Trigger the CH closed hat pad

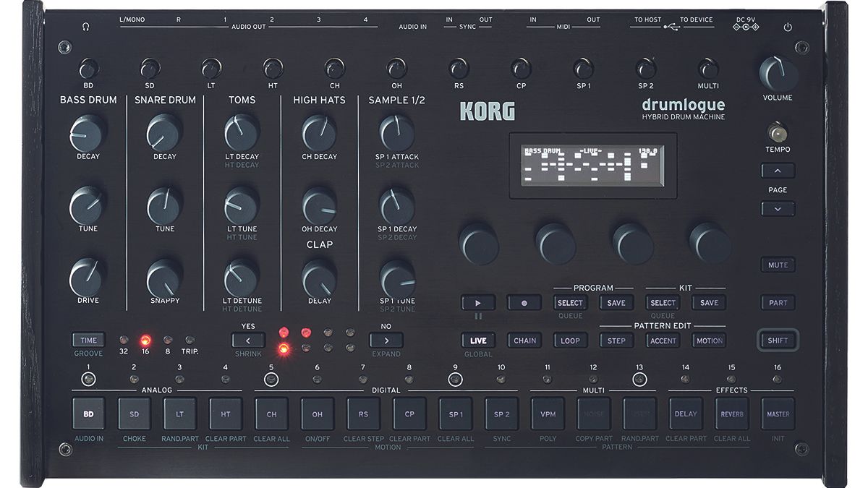tap(272, 414)
